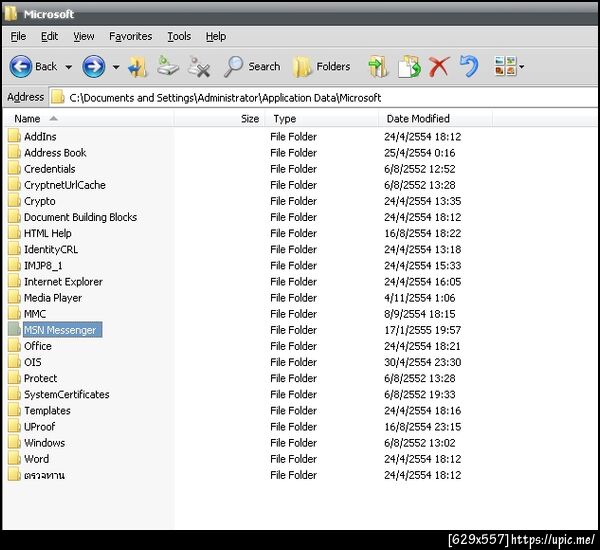The height and width of the screenshot is (550, 600).
Task: Open the Forward history dropdown arrow
Action: pyautogui.click(x=116, y=67)
